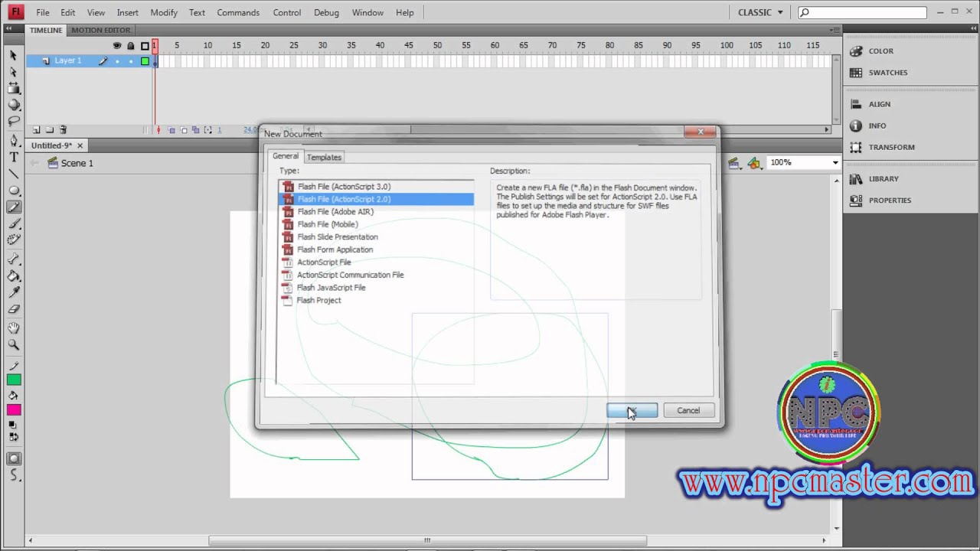The height and width of the screenshot is (551, 980).
Task: Select the Bone tool
Action: pos(13,259)
